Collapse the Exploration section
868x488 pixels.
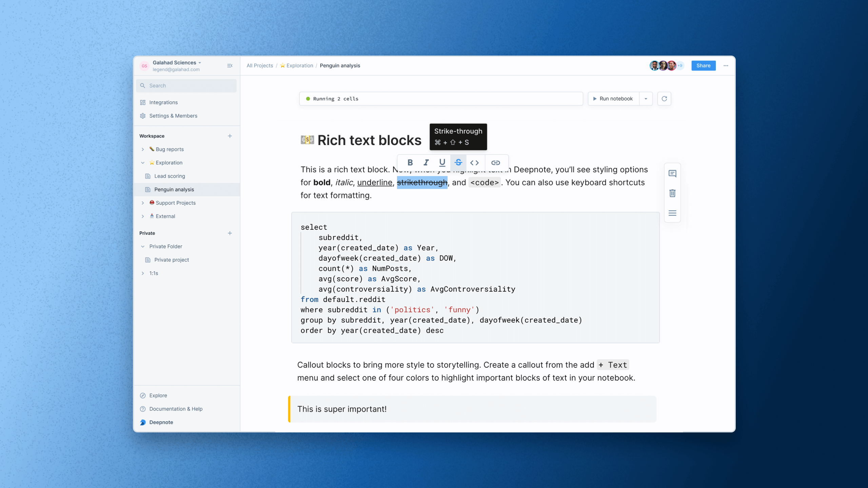point(142,163)
